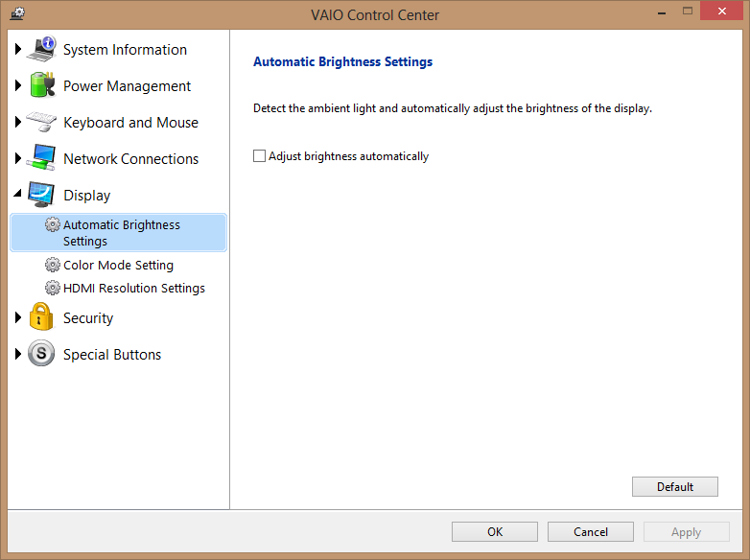Click the Adjust brightness automatically label

click(348, 156)
